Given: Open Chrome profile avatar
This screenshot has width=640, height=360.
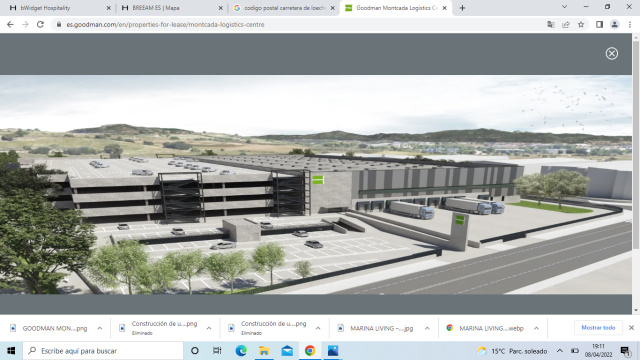Looking at the screenshot, I should tap(614, 24).
